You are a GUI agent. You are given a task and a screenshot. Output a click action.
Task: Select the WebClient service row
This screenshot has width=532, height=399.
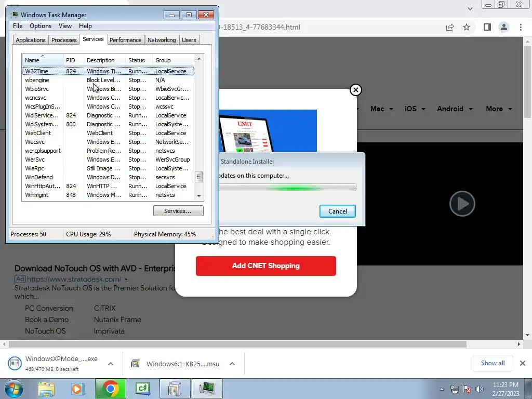(x=108, y=133)
